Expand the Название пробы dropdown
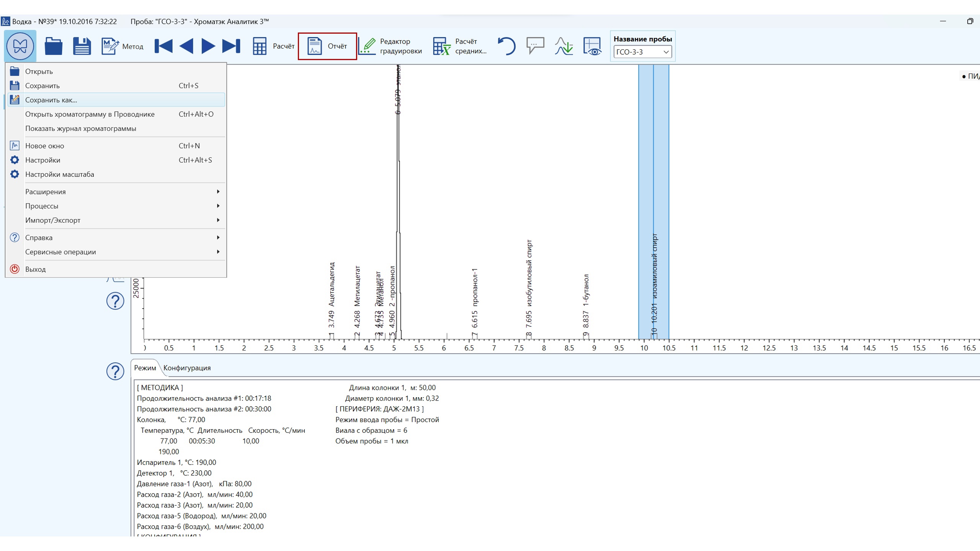980x551 pixels. (666, 52)
